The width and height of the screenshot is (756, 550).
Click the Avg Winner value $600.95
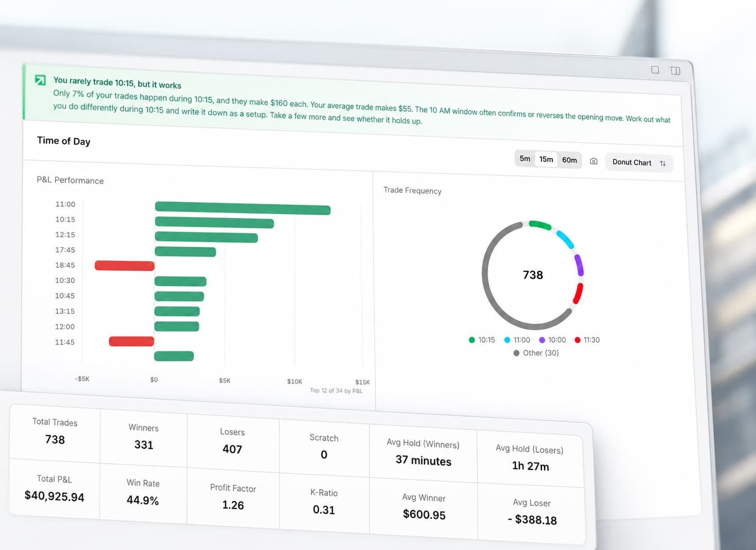click(424, 515)
